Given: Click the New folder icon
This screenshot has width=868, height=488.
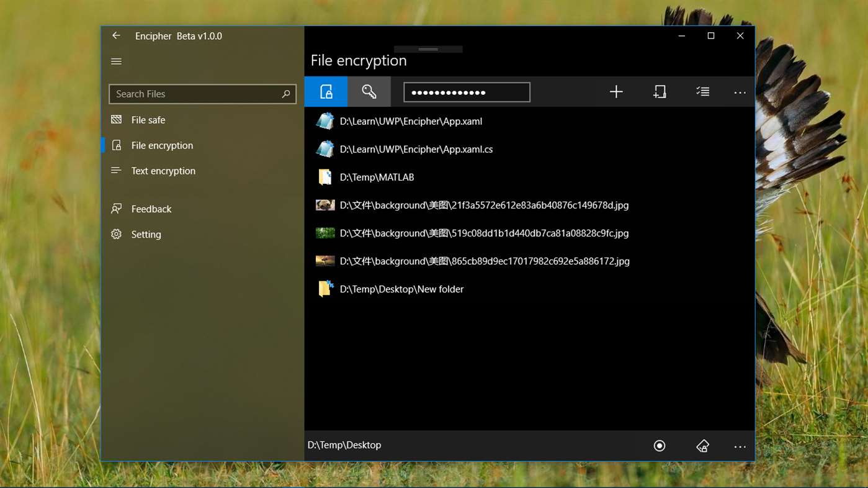Looking at the screenshot, I should tap(326, 289).
